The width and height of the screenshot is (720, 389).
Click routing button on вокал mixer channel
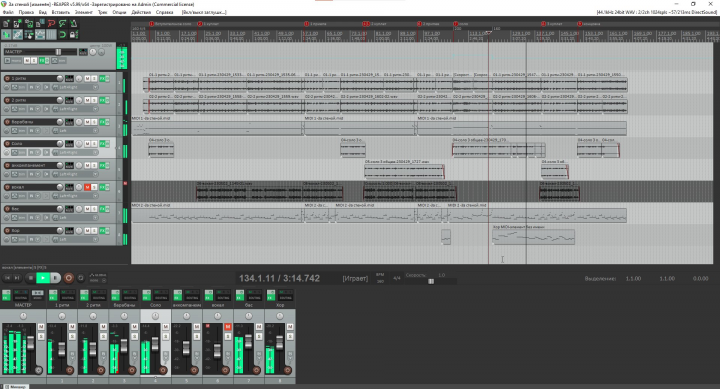point(223,295)
